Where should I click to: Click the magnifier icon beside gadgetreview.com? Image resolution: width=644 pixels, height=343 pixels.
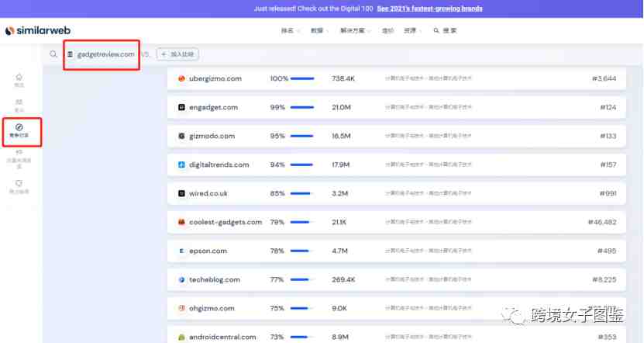[53, 54]
